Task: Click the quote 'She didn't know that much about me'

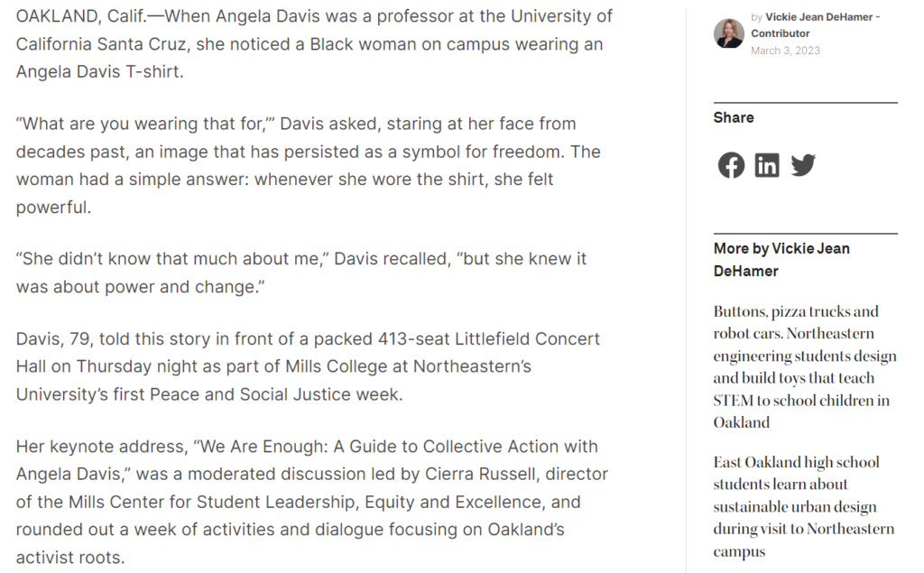Action: click(x=172, y=259)
